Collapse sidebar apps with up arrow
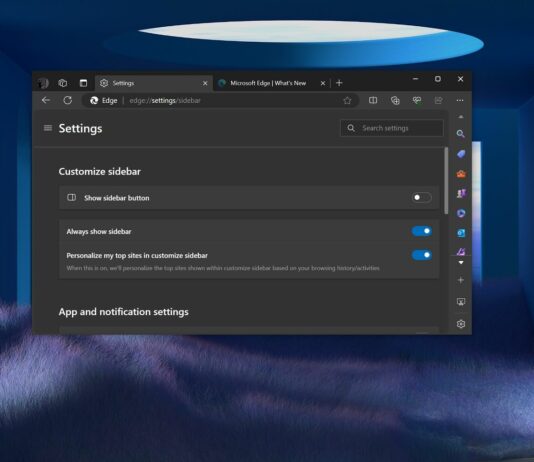This screenshot has height=462, width=534. tap(461, 117)
